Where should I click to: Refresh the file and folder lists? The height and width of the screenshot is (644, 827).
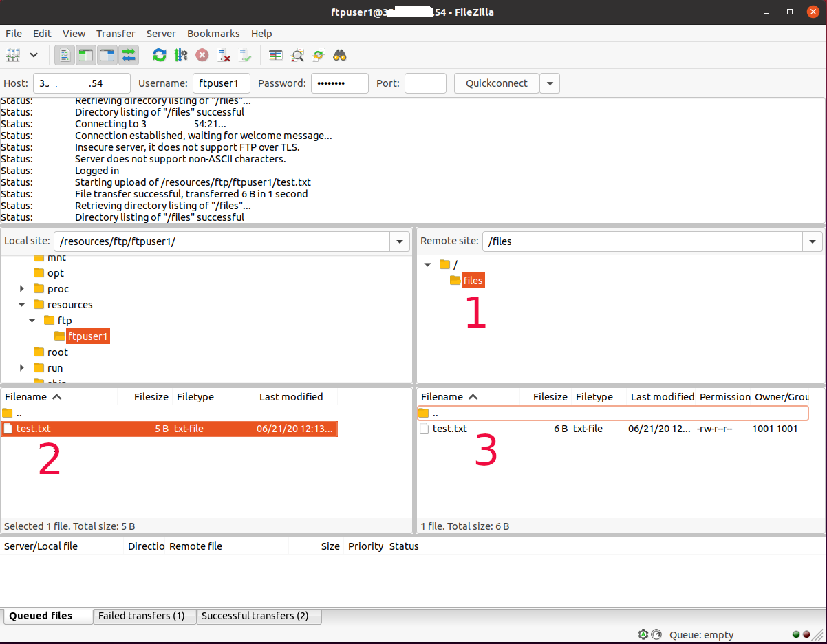tap(159, 55)
